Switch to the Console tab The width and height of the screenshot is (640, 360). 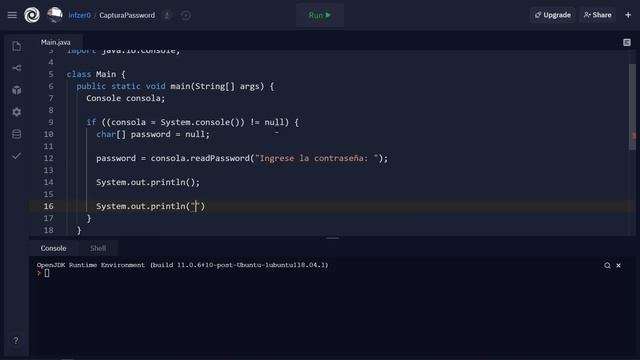(53, 248)
